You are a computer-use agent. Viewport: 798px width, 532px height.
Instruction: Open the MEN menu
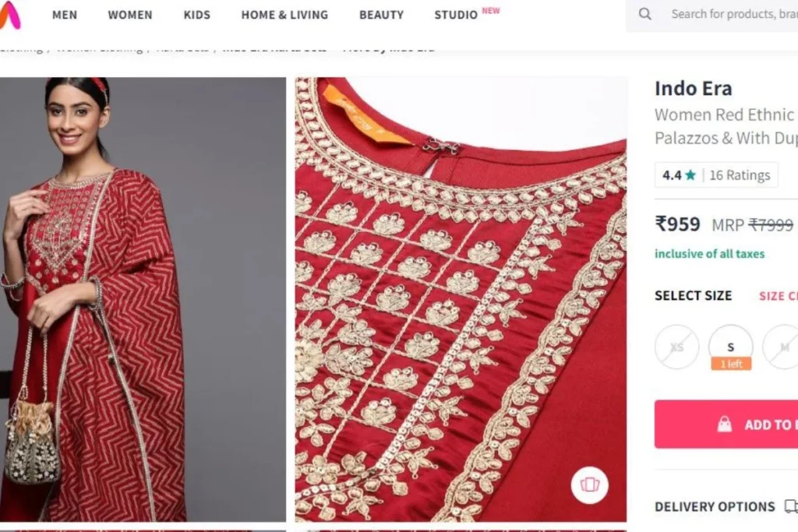[x=65, y=16]
